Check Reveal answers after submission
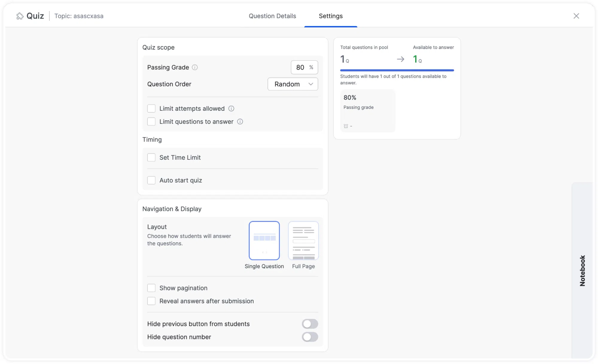The image size is (598, 364). pos(151,301)
